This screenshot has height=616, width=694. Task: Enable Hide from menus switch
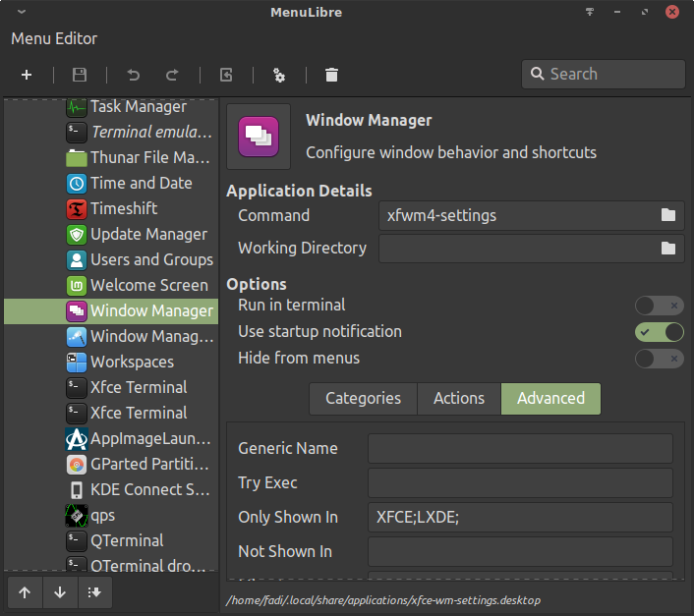point(659,359)
